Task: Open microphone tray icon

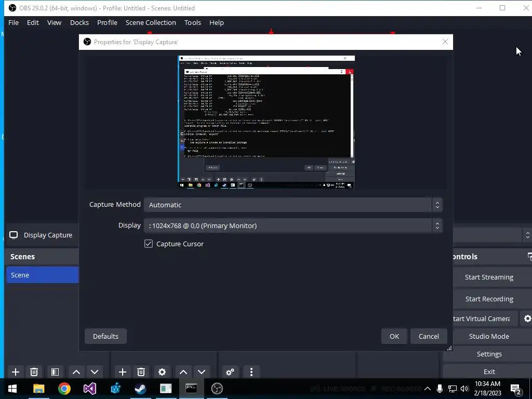Action: click(440, 389)
